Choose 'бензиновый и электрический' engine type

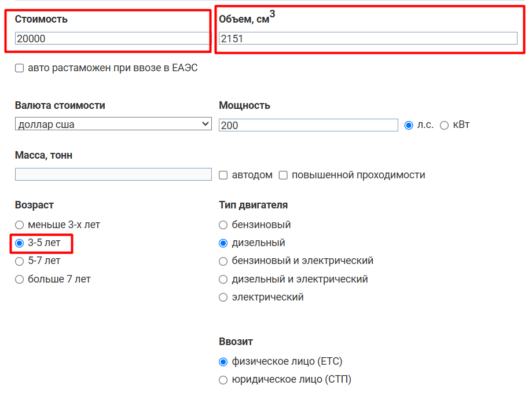click(x=223, y=261)
